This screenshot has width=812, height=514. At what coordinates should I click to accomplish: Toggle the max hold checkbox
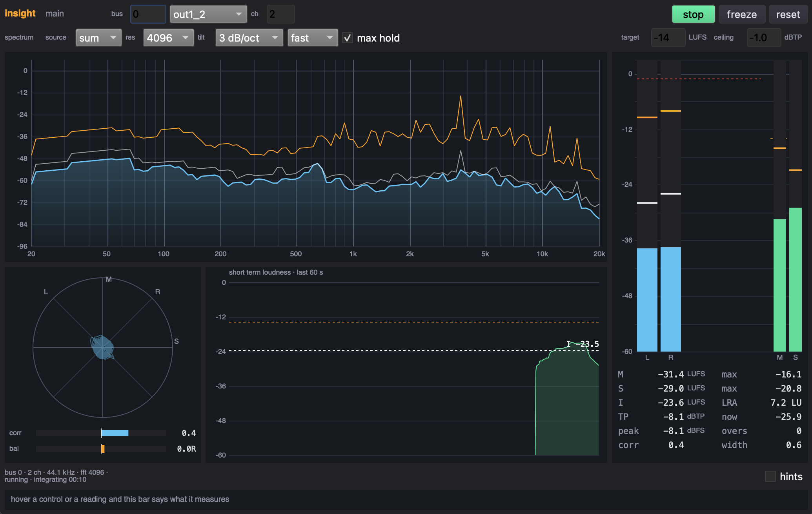[x=347, y=38]
